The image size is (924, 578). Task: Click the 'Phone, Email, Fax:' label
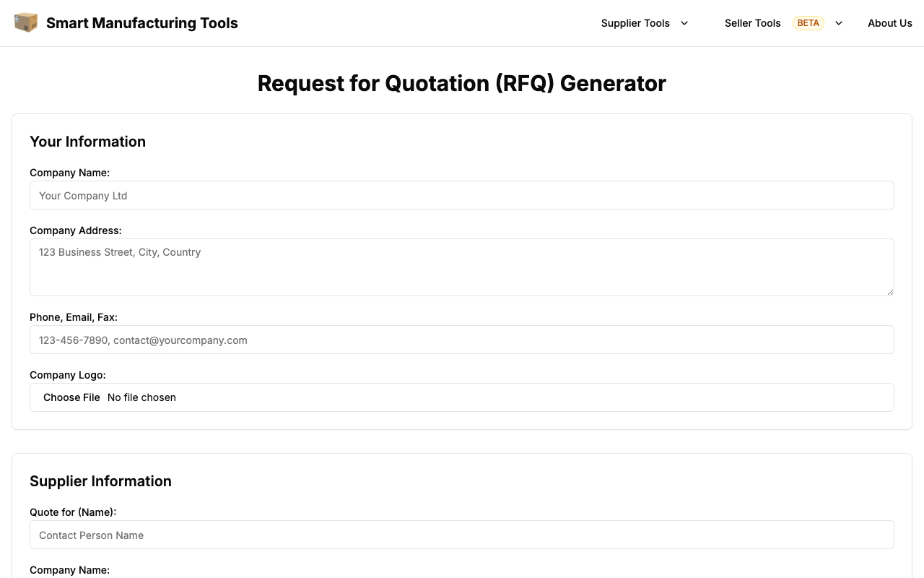pos(74,317)
